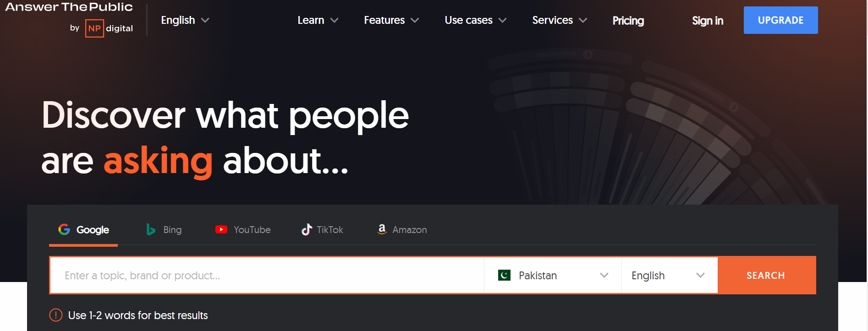Expand the Features menu
This screenshot has width=868, height=331.
click(391, 20)
